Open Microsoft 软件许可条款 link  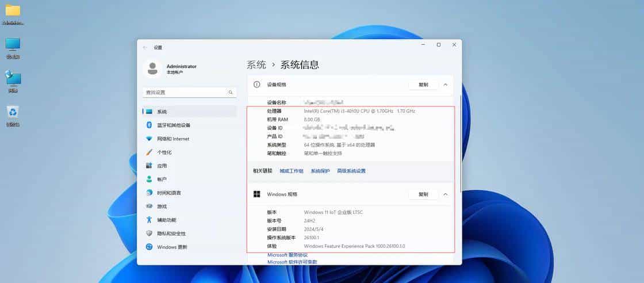point(292,262)
